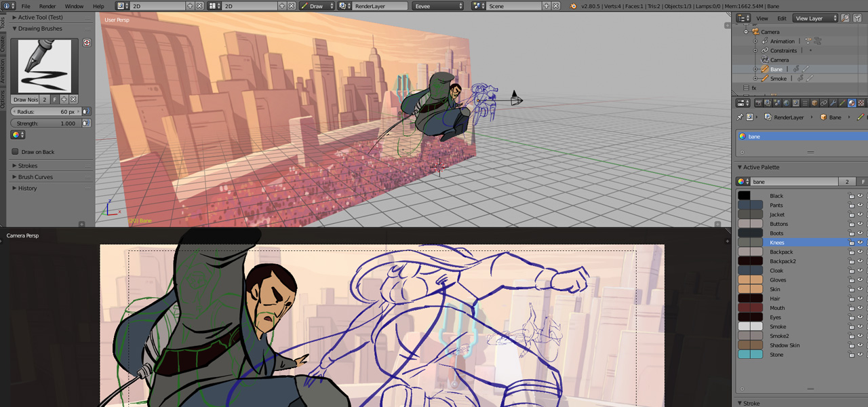Toggle visibility eye for Skin color

pos(860,290)
